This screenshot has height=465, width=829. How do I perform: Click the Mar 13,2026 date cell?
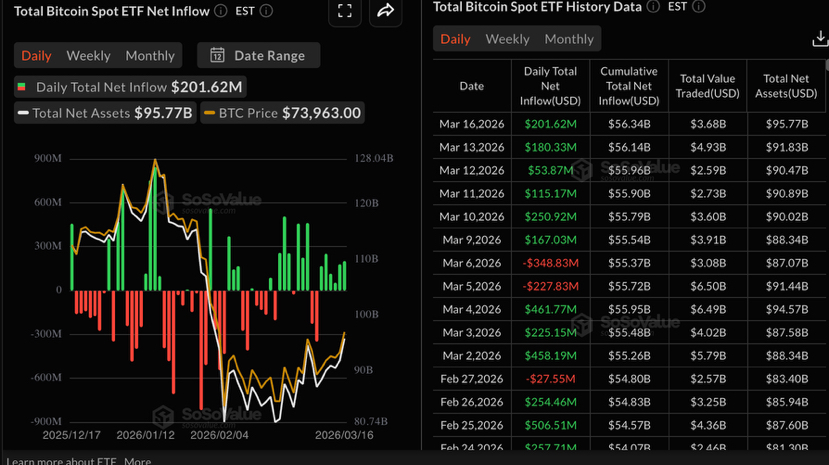pos(472,147)
